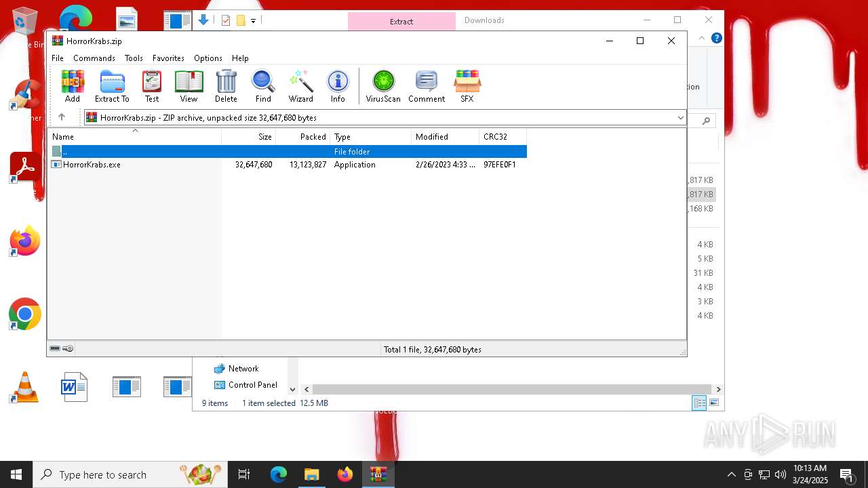Click the Windows Start button
868x488 pixels.
coord(16,474)
